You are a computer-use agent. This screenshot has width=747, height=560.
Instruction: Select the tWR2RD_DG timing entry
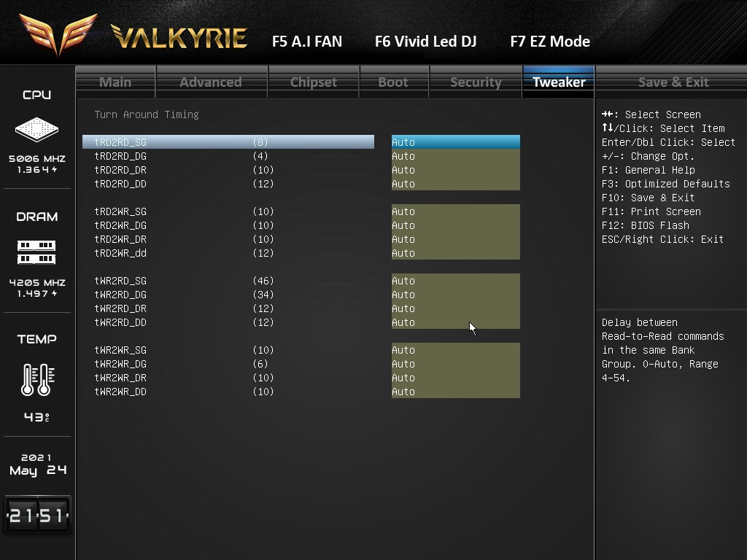[x=120, y=295]
